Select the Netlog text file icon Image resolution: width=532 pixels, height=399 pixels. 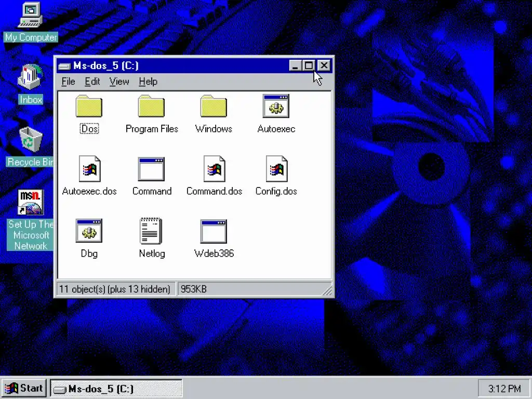(x=151, y=231)
